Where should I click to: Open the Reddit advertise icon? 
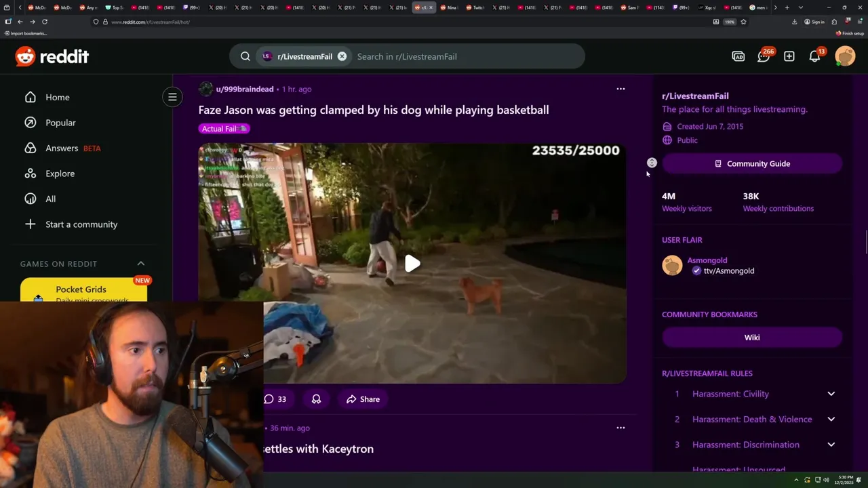738,56
